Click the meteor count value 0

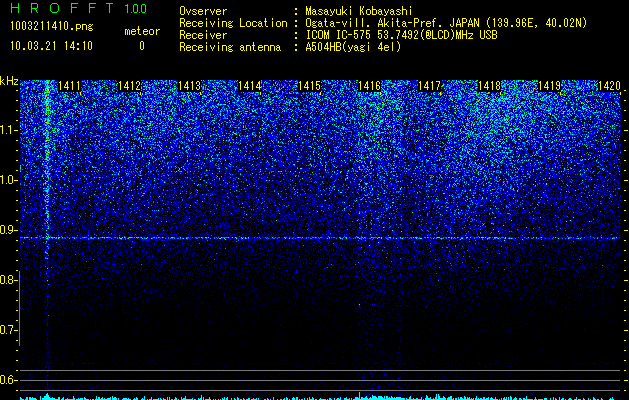tap(142, 46)
